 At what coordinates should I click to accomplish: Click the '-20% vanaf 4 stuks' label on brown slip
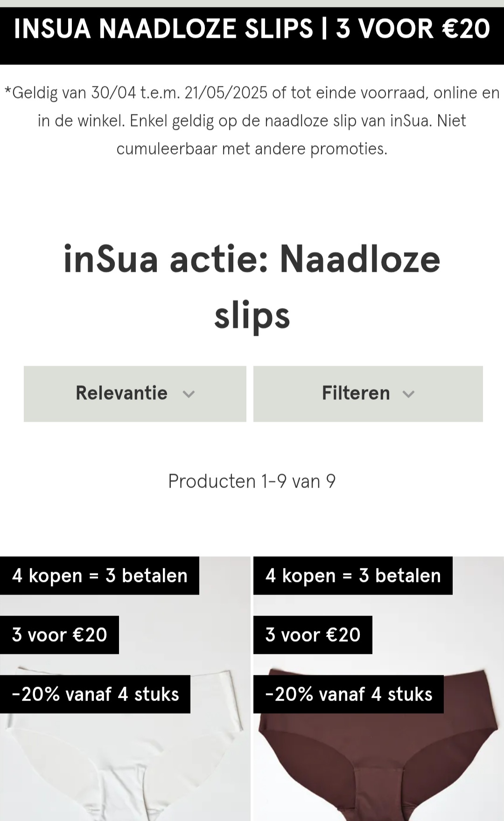[349, 694]
